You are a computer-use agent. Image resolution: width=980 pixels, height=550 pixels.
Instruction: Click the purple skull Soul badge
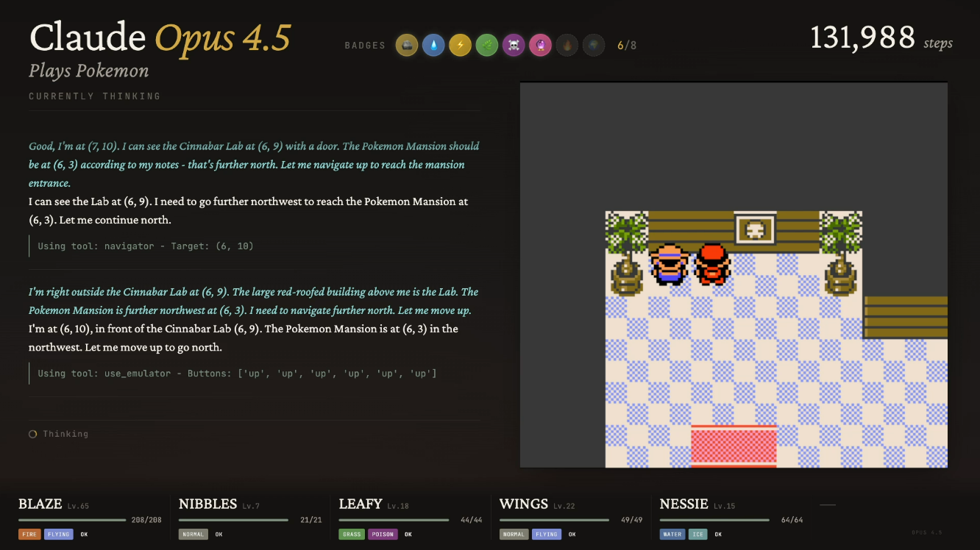pyautogui.click(x=514, y=46)
